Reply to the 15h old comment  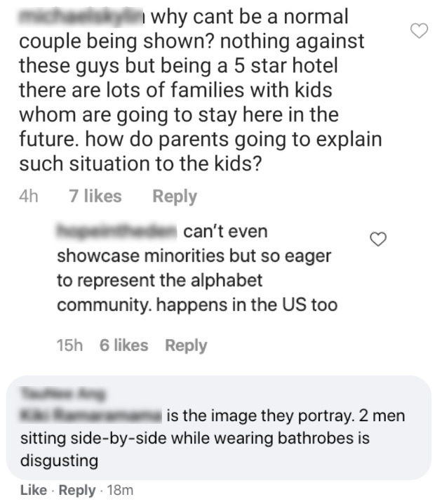click(x=186, y=345)
